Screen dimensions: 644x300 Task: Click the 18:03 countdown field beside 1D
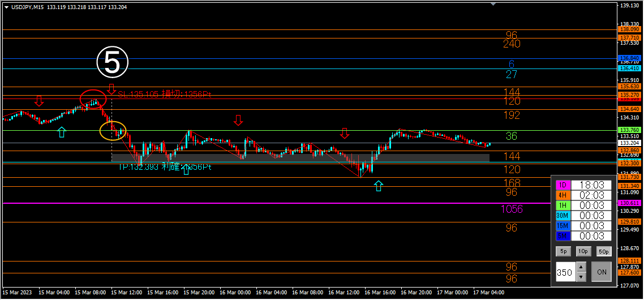pyautogui.click(x=591, y=185)
